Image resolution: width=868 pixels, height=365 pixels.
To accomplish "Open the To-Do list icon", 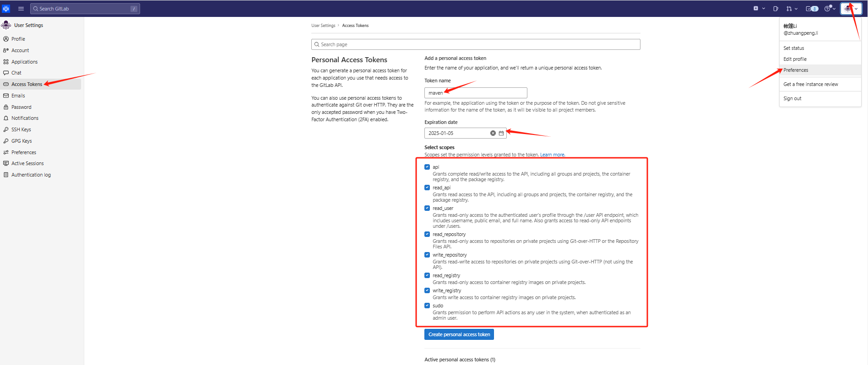I will point(808,9).
